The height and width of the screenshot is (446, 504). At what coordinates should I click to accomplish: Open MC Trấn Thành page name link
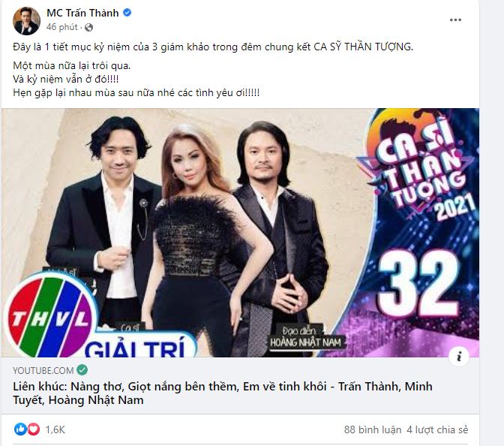(x=82, y=13)
